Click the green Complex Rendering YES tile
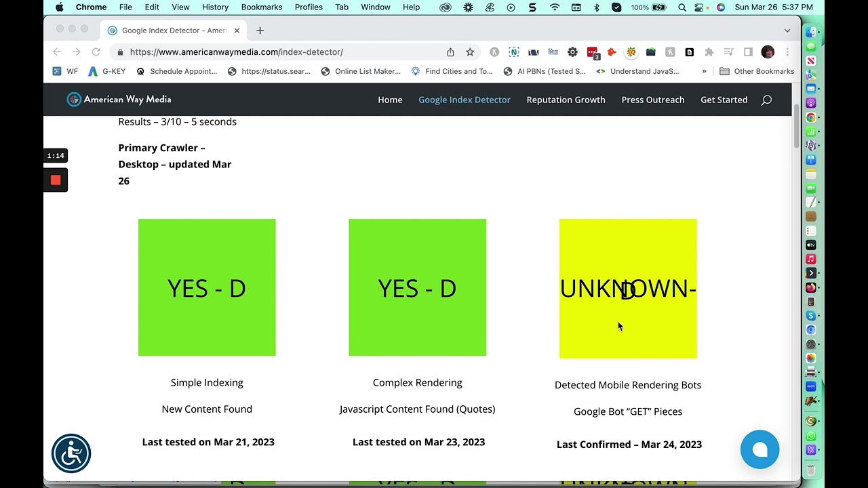This screenshot has width=868, height=488. [x=417, y=287]
